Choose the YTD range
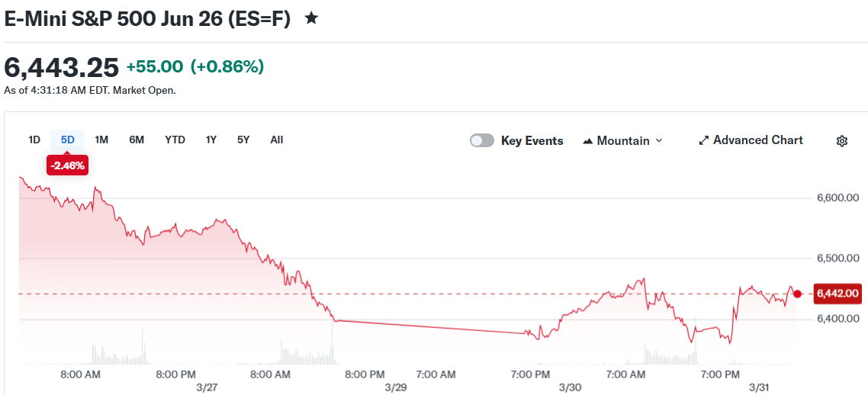This screenshot has height=395, width=868. click(x=175, y=140)
